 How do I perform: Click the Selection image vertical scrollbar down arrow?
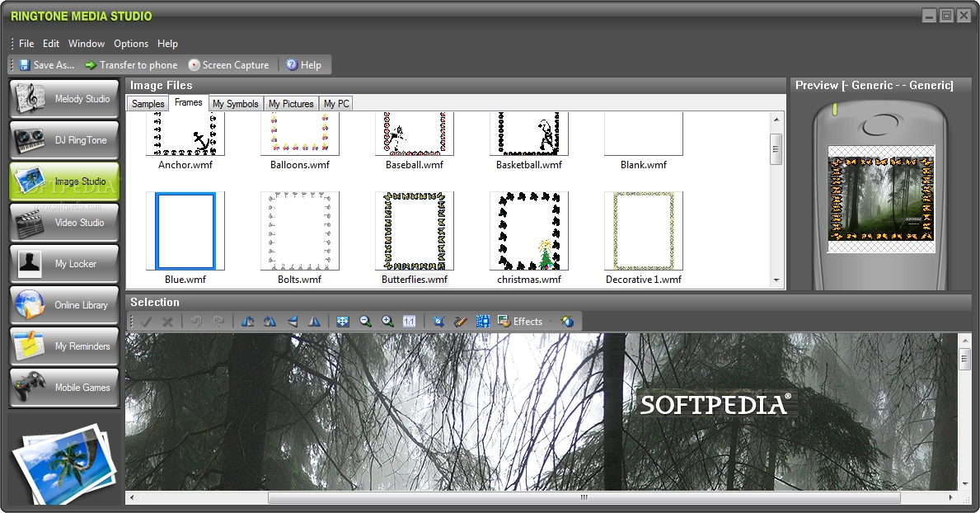[x=966, y=484]
